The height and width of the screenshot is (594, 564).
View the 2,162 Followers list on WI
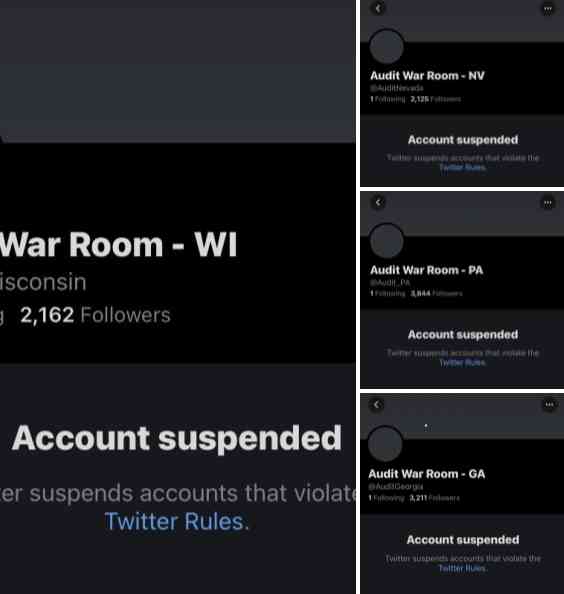(x=95, y=315)
